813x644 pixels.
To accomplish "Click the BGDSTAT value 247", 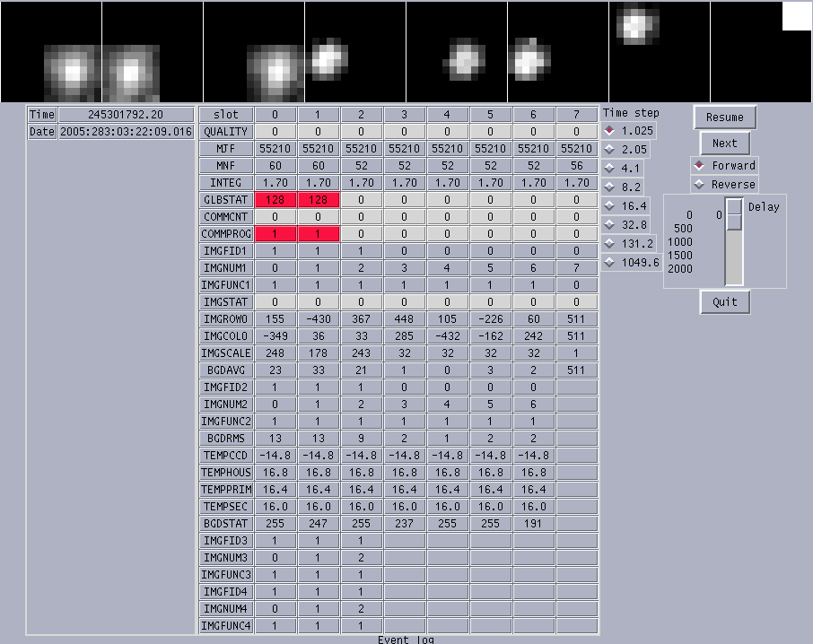I will [318, 524].
